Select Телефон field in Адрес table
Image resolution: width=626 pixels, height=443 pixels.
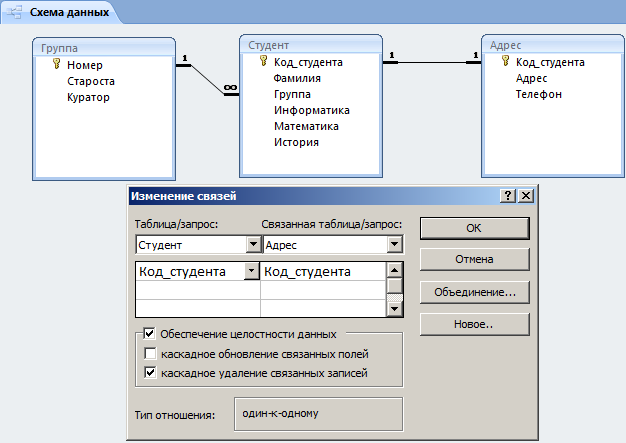tap(539, 95)
